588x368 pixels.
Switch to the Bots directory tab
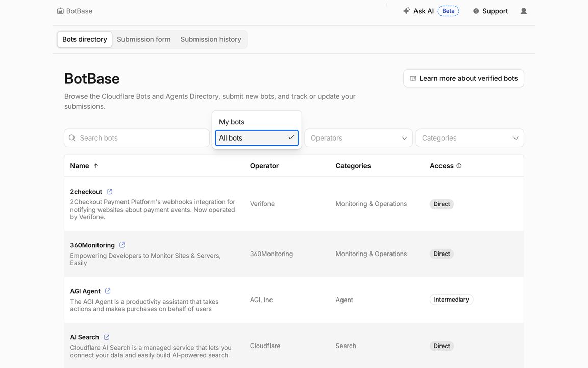coord(85,39)
